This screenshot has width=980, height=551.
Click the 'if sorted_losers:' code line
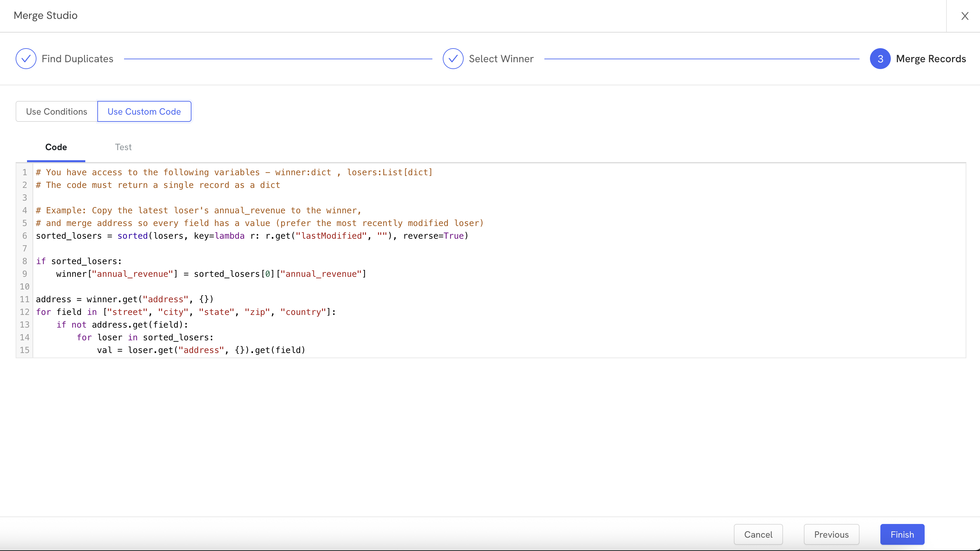[79, 261]
